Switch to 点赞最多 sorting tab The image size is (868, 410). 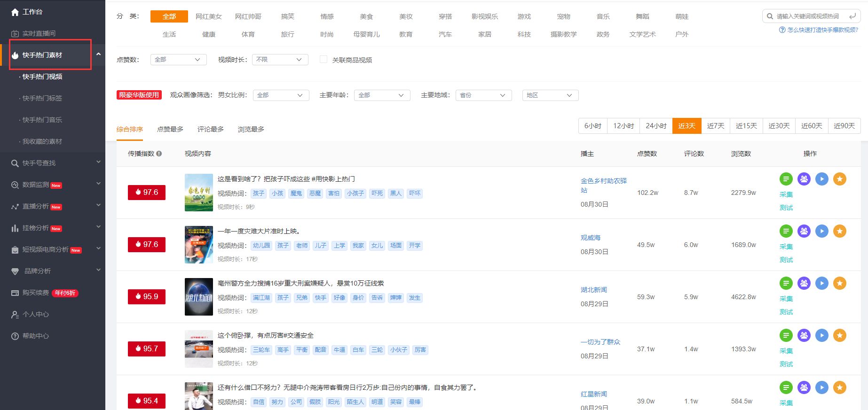click(170, 129)
